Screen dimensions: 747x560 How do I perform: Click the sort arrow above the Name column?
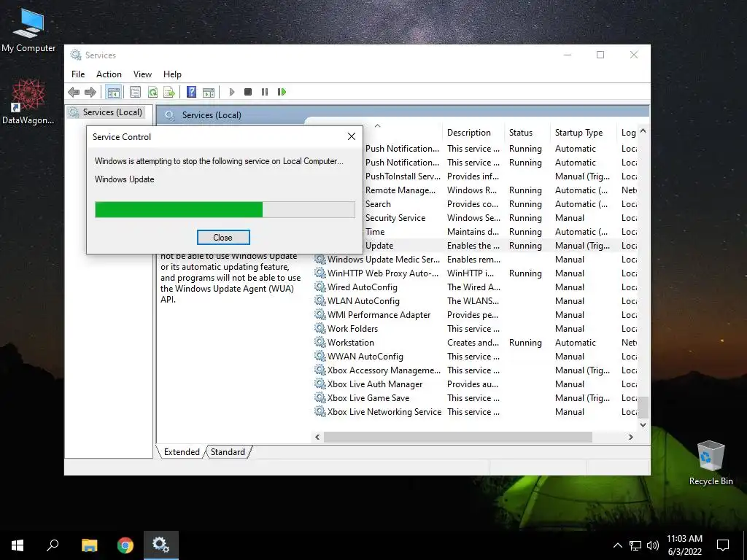377,126
